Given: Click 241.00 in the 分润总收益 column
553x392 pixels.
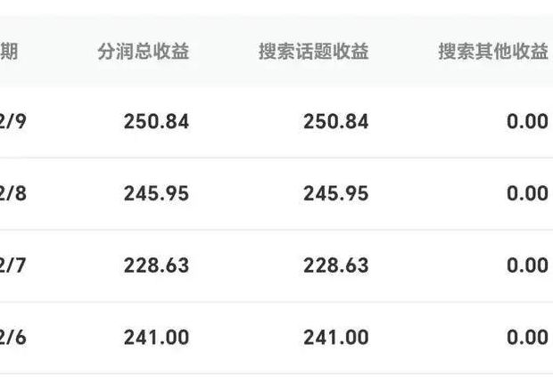Looking at the screenshot, I should tap(156, 338).
